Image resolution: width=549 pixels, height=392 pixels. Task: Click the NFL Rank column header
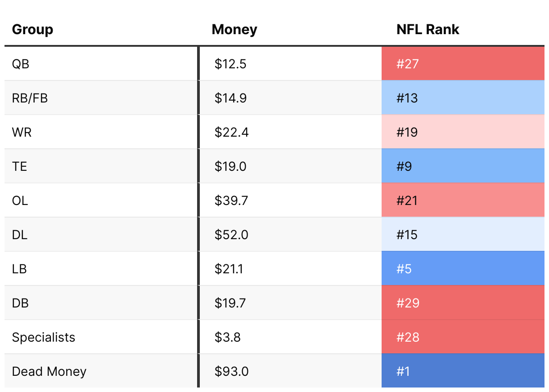427,30
